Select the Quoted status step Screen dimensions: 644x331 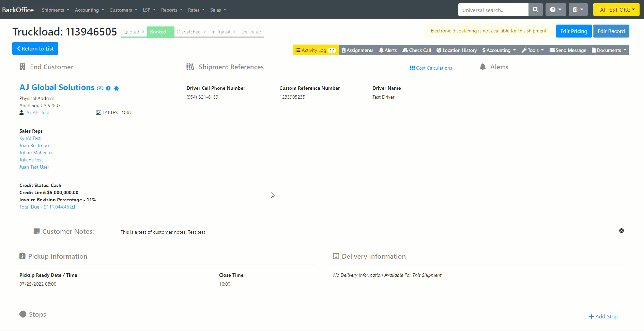click(x=134, y=32)
